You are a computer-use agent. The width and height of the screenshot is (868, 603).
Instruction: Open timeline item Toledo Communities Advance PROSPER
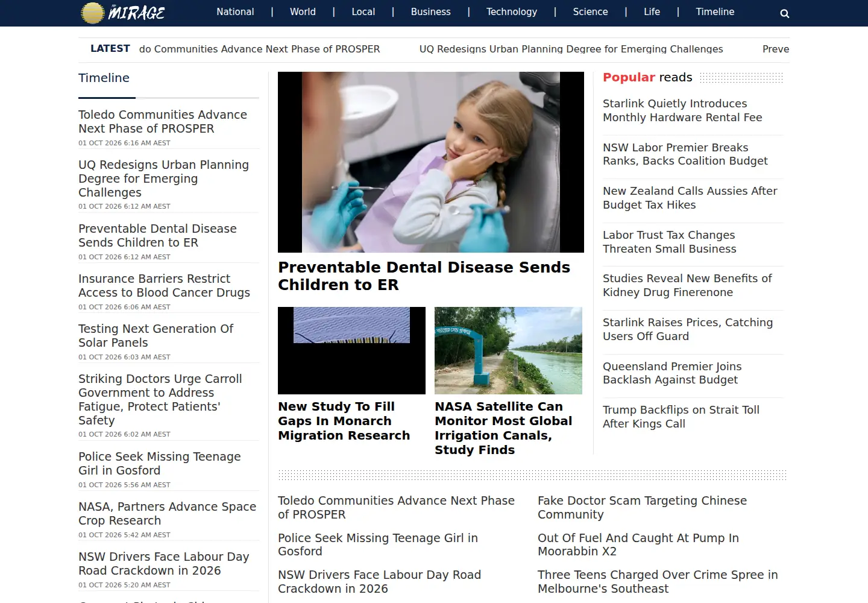point(163,121)
